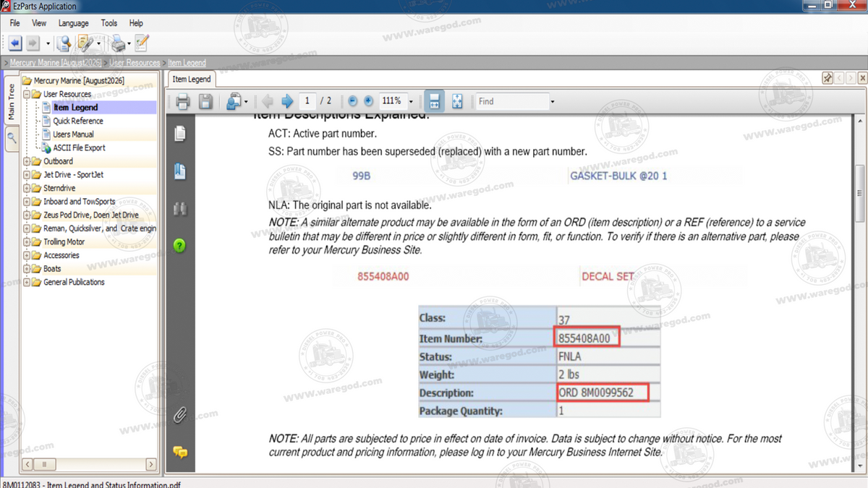
Task: Select Mercury Marine [August2026] root node
Action: coord(79,80)
